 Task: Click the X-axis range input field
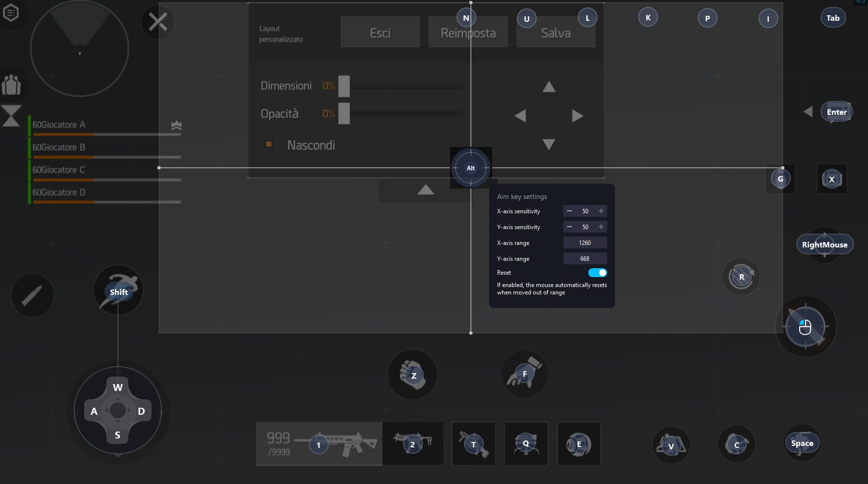(x=585, y=243)
